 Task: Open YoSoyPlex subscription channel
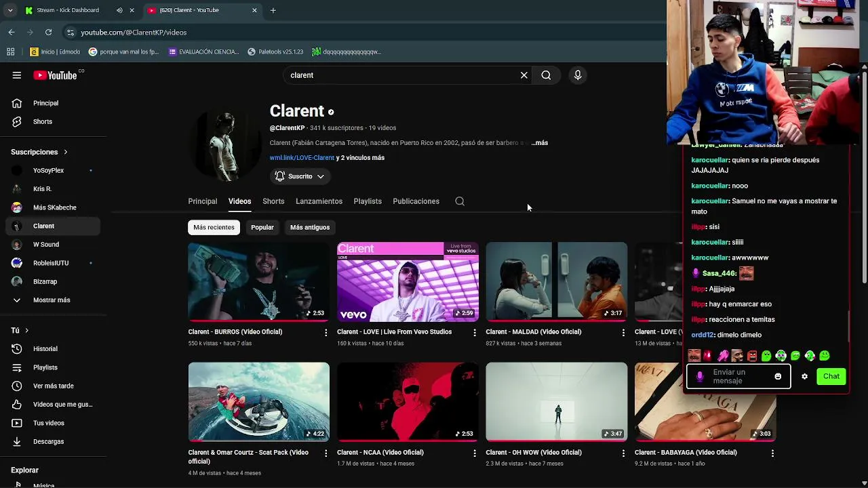pos(53,171)
